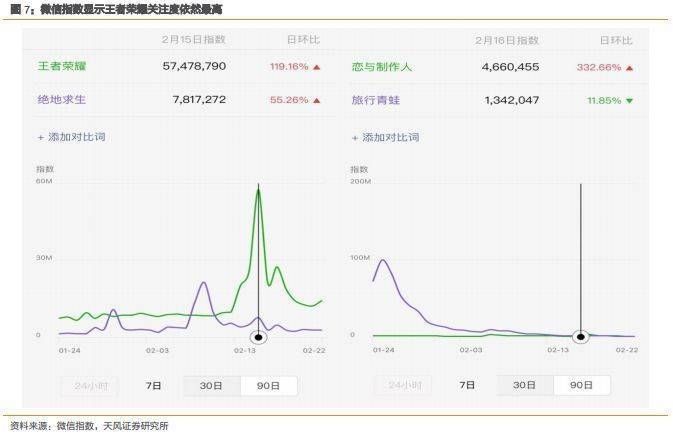The height and width of the screenshot is (436, 673).
Task: Click the red up arrow beside 332.66%
Action: coord(630,68)
